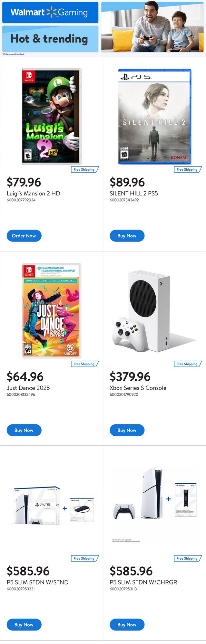Click Free Shipping badge under Just Dance
This screenshot has height=644, width=206.
[84, 364]
